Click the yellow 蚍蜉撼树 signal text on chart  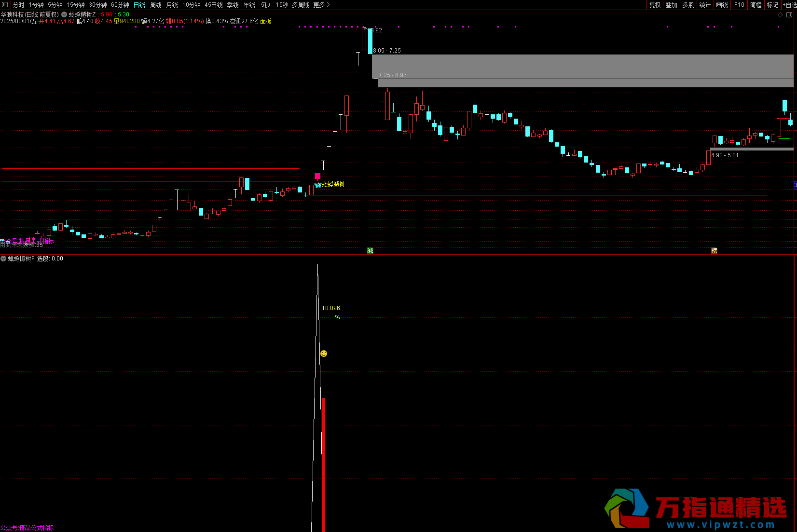[x=333, y=185]
